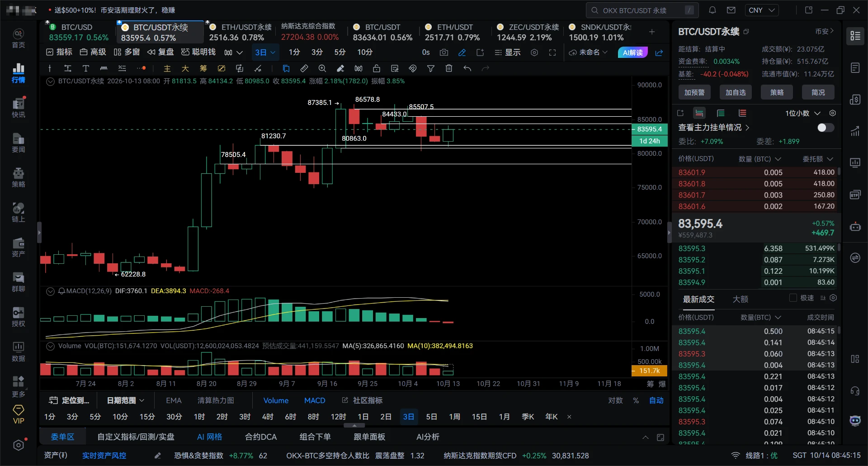Expand the 未命名 layout dropdown

pos(588,52)
